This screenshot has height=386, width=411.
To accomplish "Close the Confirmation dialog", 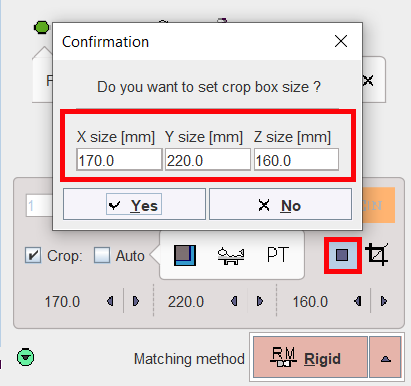I will pyautogui.click(x=341, y=41).
